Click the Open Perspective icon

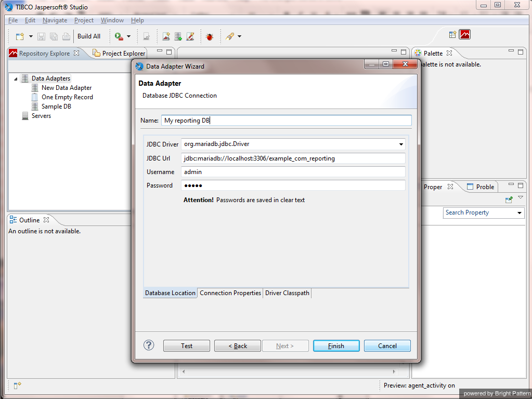point(452,34)
